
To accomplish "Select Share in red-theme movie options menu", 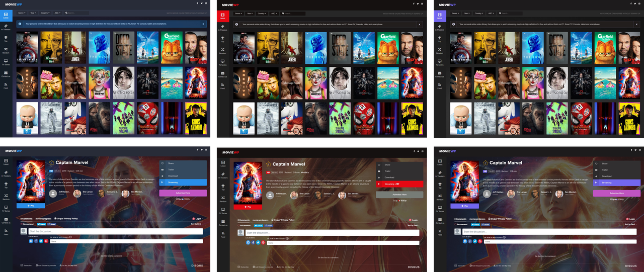I will pyautogui.click(x=399, y=165).
